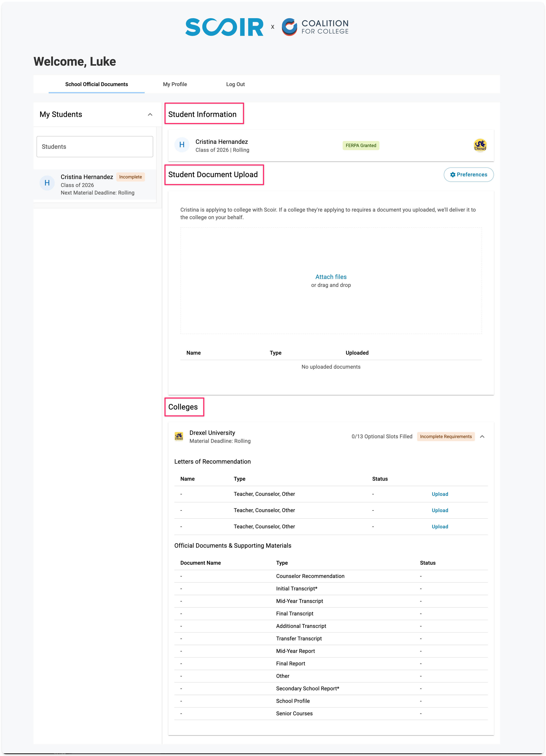Click the Incomplete status badge

pyautogui.click(x=130, y=177)
